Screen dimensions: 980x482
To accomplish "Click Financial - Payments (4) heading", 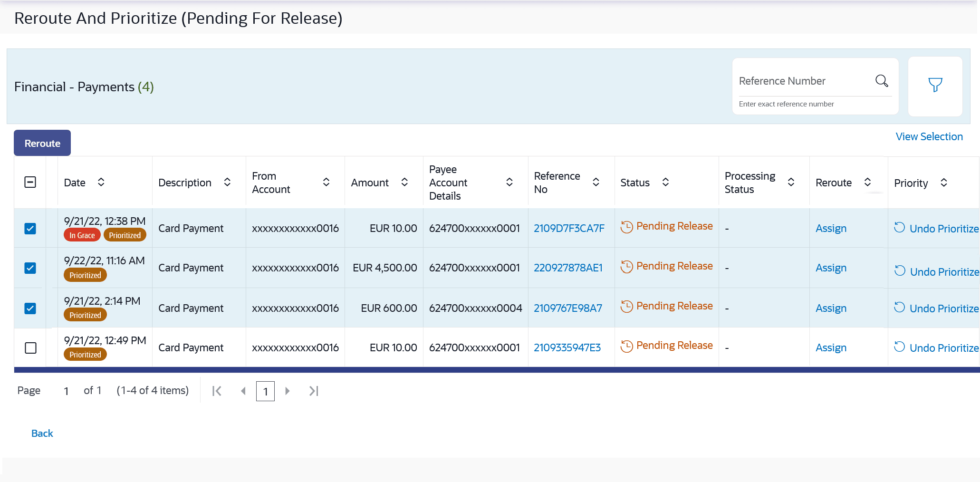I will point(84,87).
